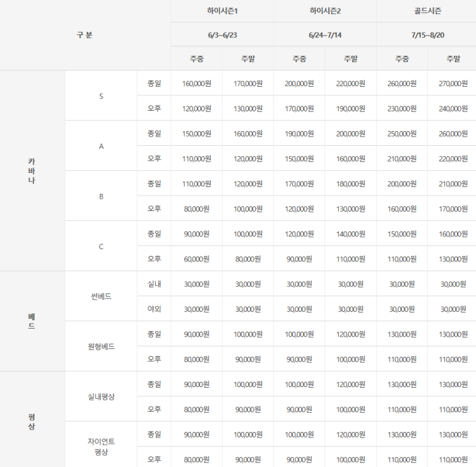Screen dimensions: 476x467
Task: Click the 180,000원 price cell
Action: coord(350,184)
